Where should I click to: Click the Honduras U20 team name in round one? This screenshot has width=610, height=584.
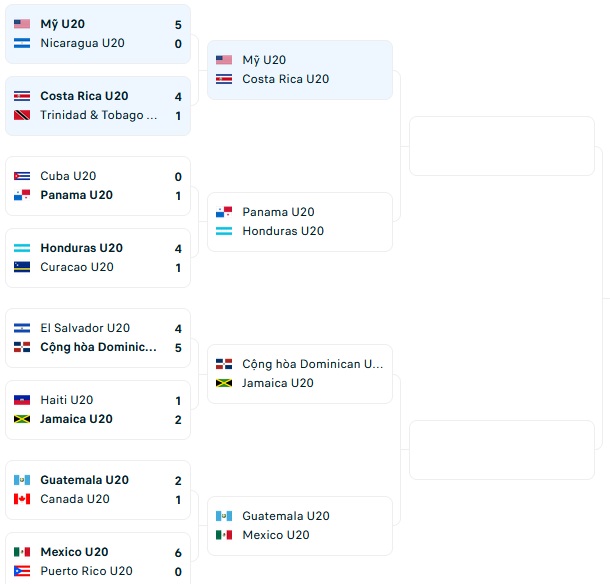[81, 248]
